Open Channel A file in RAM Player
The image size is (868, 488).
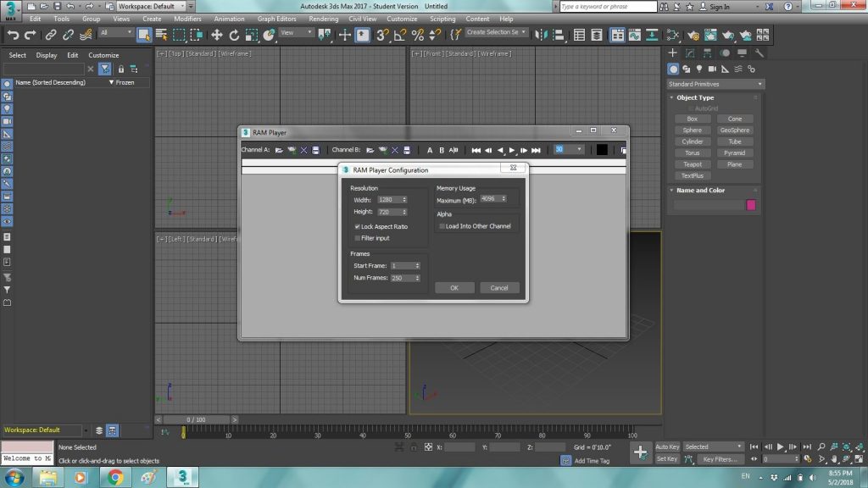pyautogui.click(x=278, y=150)
